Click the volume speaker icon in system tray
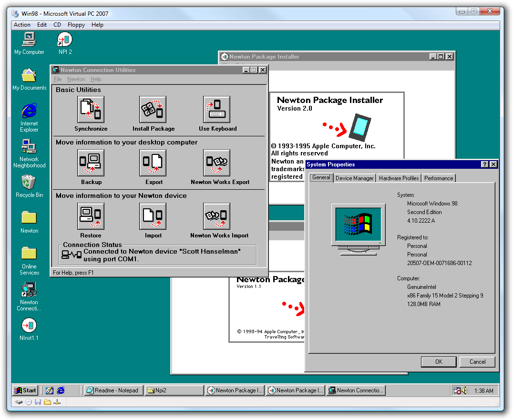 465,390
